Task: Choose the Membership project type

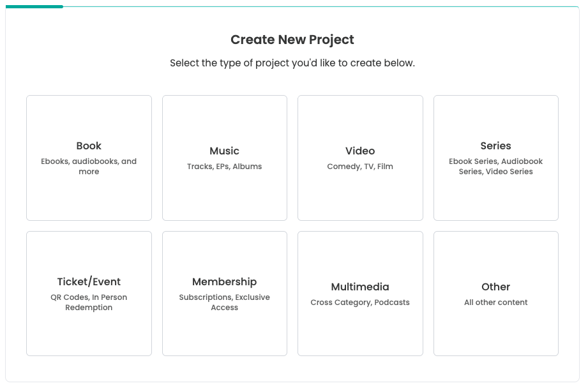Action: 224,292
